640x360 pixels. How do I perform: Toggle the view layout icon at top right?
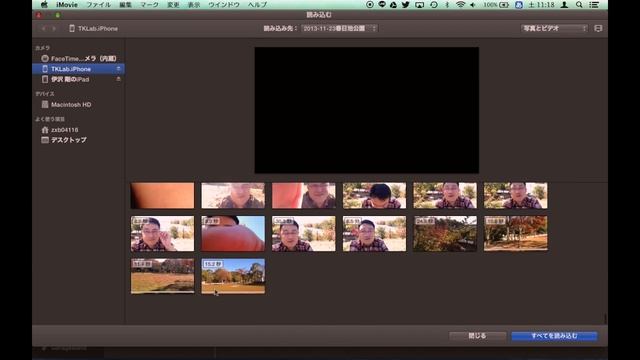598,28
